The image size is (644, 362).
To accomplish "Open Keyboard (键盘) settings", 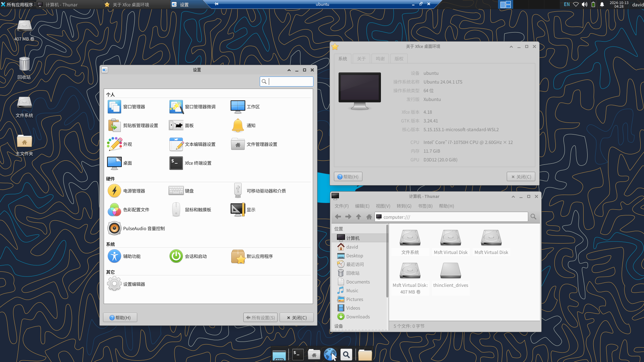I will click(x=182, y=191).
